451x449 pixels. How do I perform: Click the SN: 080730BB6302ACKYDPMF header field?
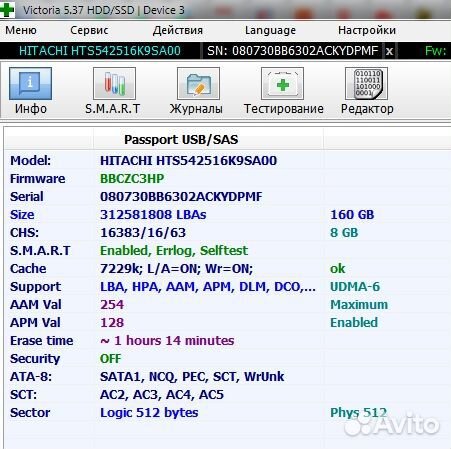click(293, 51)
